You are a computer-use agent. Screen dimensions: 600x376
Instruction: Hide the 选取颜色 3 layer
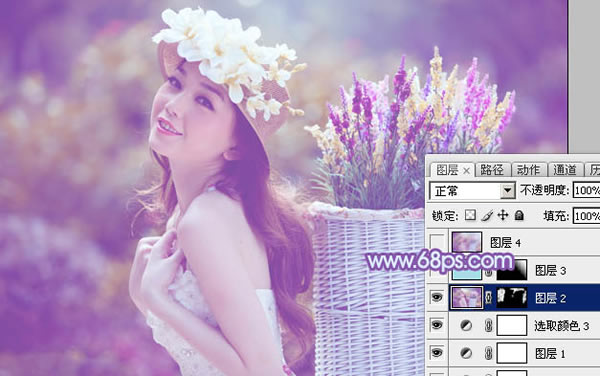(x=437, y=325)
